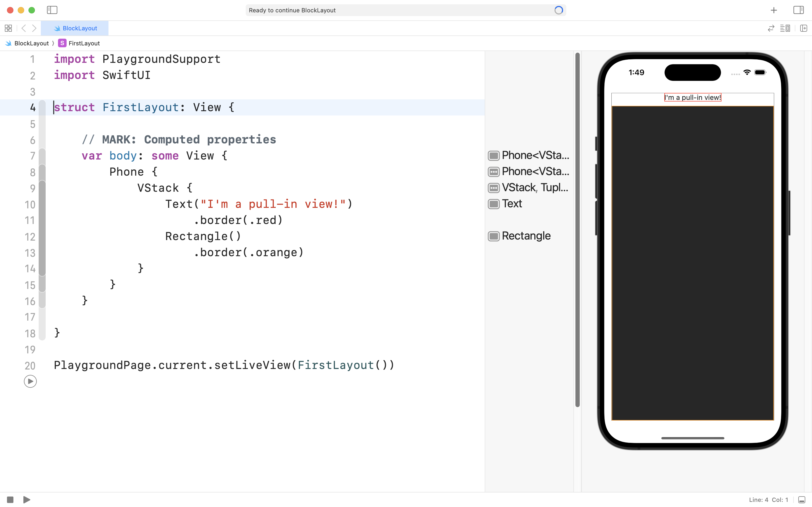Toggle the debug area in status bar
Screen dimensions: 812x507
pos(802,500)
